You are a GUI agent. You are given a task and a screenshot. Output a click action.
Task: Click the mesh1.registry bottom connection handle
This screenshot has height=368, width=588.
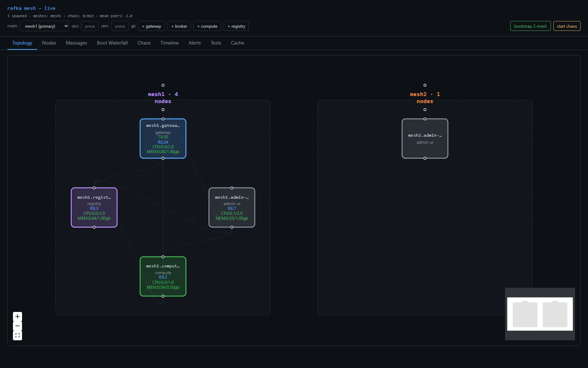pos(94,227)
